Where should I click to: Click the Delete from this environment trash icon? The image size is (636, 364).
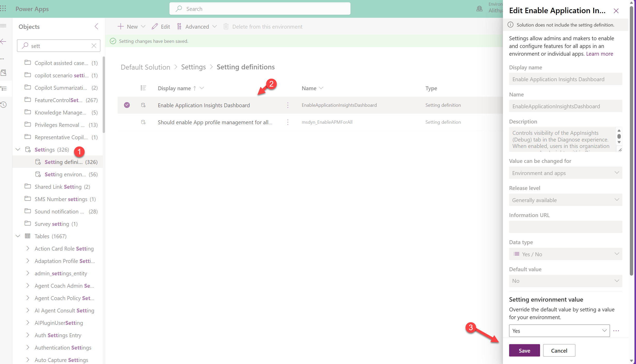tap(226, 26)
